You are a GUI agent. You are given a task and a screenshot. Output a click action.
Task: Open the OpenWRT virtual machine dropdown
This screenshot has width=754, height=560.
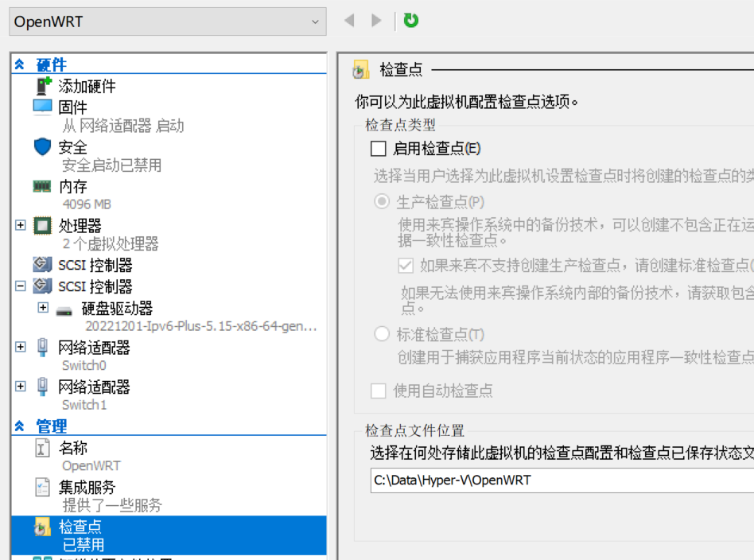(167, 21)
